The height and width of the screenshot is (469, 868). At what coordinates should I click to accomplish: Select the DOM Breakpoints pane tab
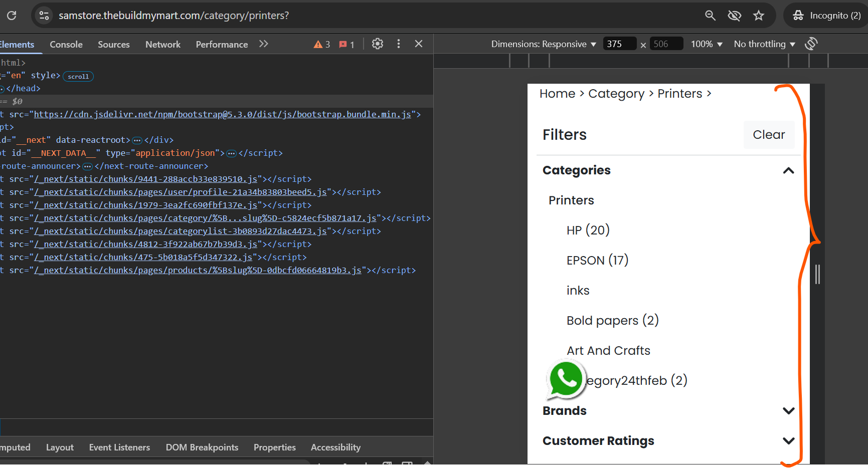(x=202, y=447)
